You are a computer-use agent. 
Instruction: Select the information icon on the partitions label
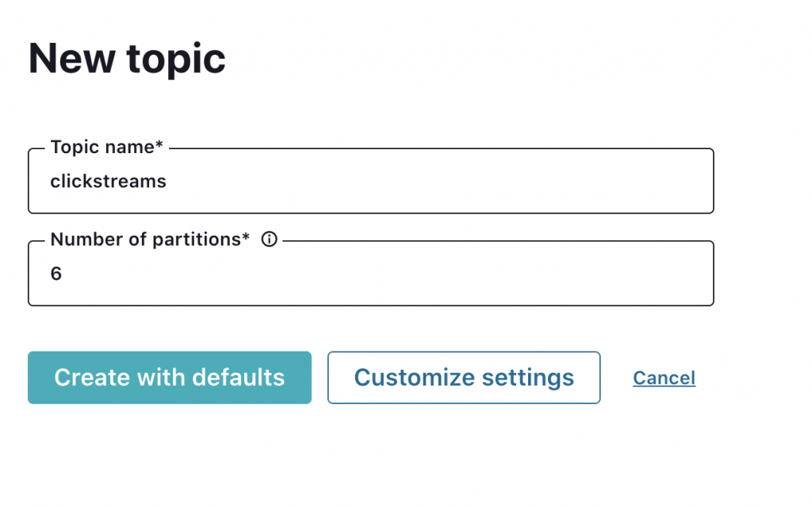(269, 239)
